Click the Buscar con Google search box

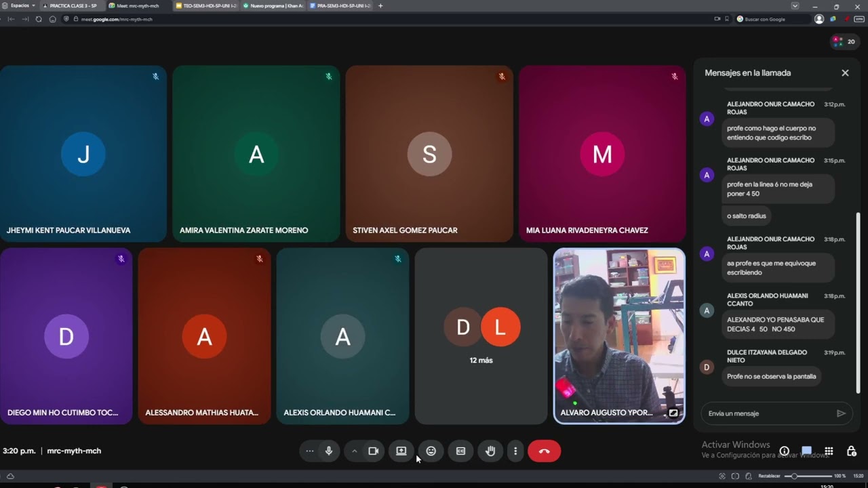point(773,19)
